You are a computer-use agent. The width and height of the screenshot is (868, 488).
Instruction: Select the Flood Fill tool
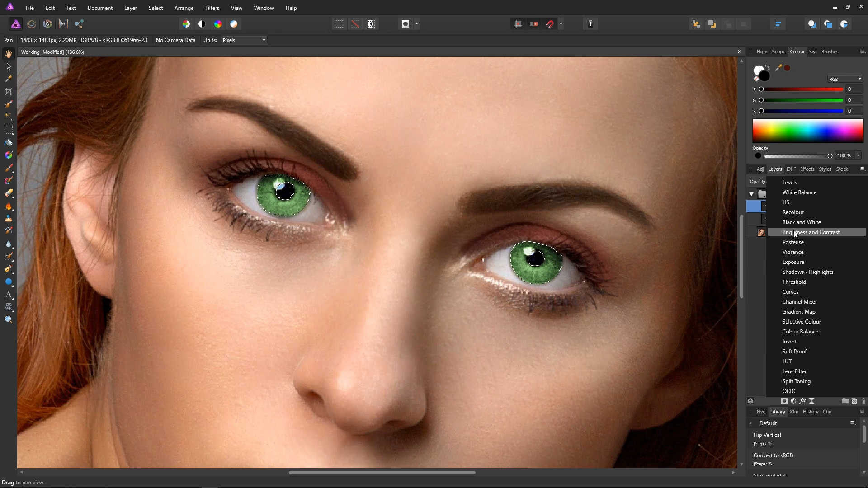(8, 142)
